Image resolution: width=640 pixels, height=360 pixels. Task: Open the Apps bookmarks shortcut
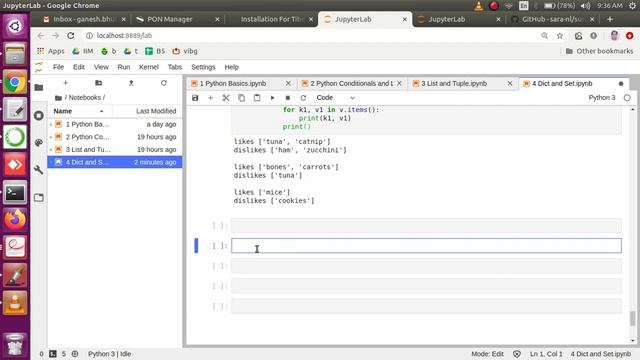pyautogui.click(x=51, y=51)
